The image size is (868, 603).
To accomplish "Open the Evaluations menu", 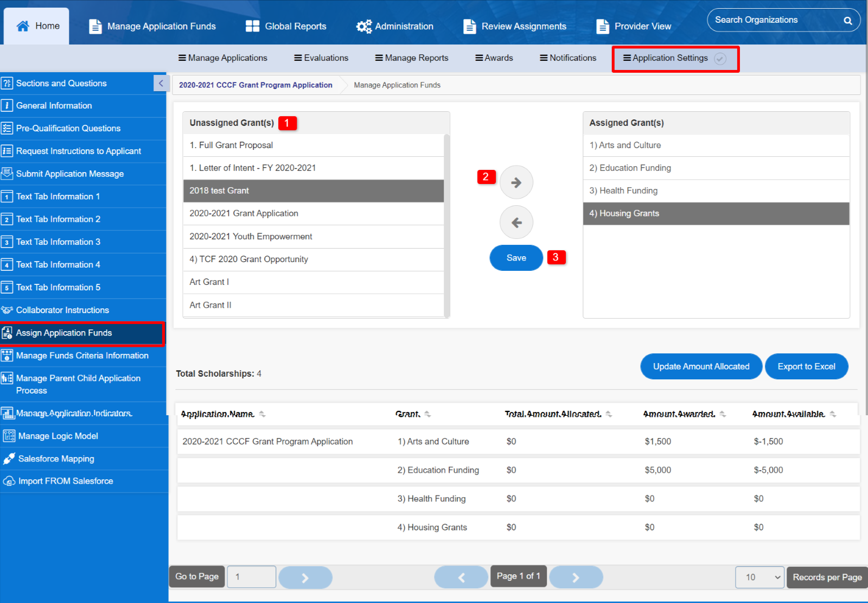I will coord(321,58).
